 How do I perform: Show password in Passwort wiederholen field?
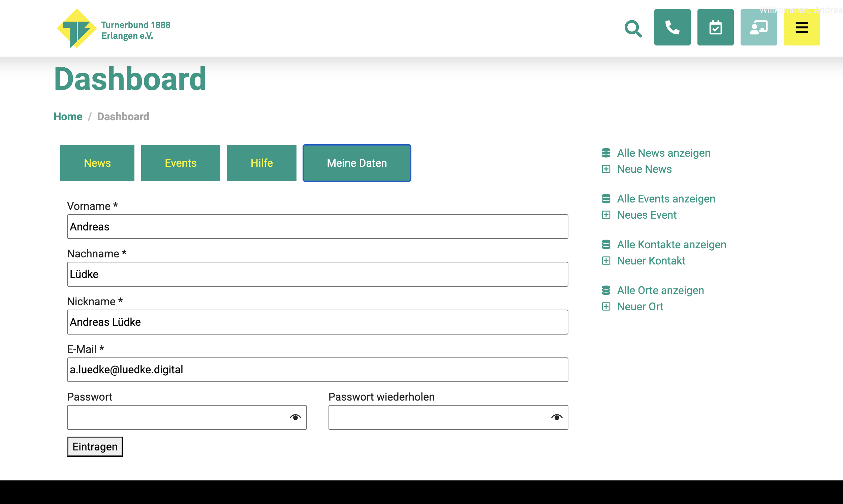[557, 417]
